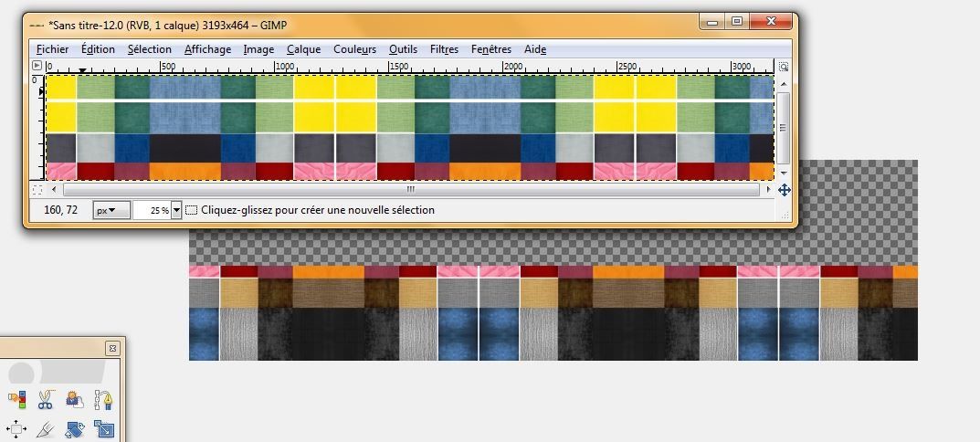
Task: Click 'Cliquez-glissez pour créer une nouvelle sélection' status text
Action: coord(318,210)
